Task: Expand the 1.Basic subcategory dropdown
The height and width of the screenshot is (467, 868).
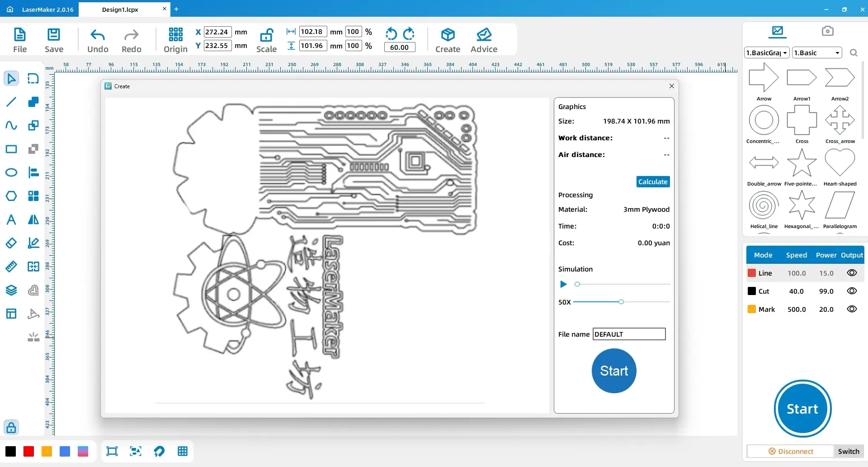Action: pos(817,53)
